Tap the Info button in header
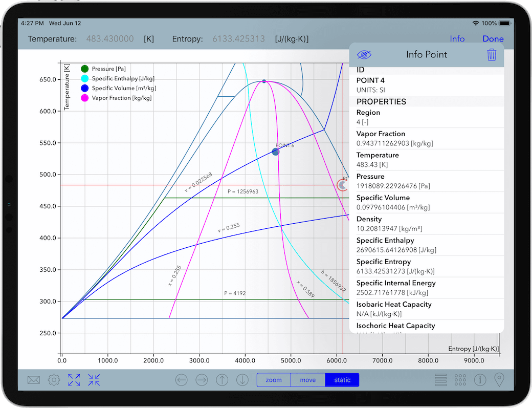The height and width of the screenshot is (408, 532). point(457,39)
